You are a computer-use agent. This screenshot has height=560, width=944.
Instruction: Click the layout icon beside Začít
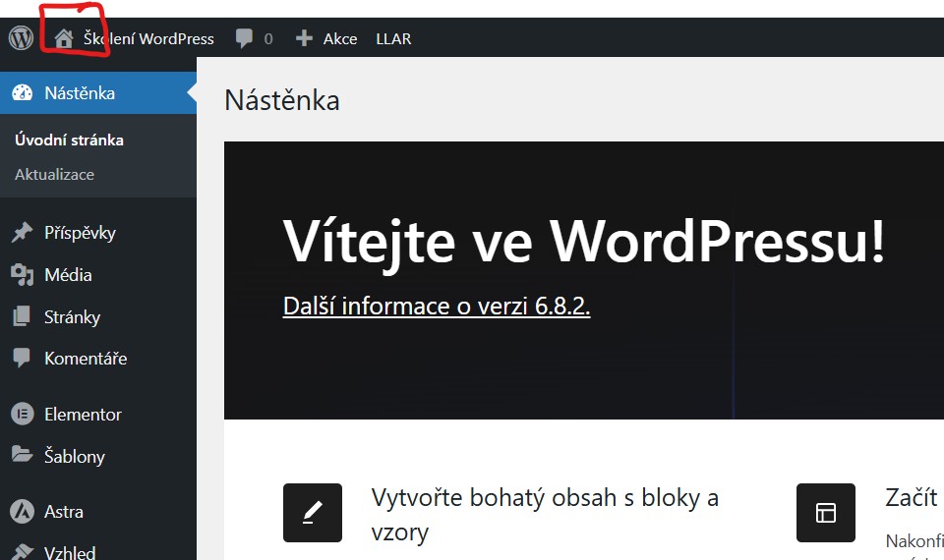click(826, 513)
